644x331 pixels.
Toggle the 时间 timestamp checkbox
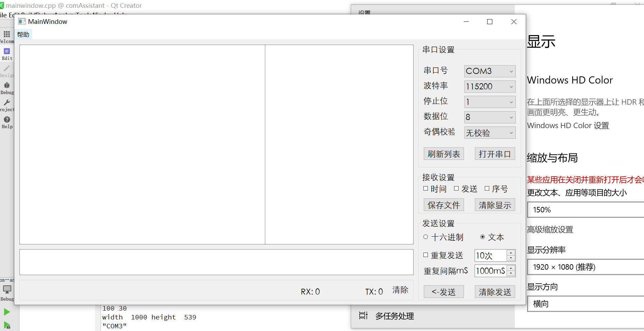point(425,189)
